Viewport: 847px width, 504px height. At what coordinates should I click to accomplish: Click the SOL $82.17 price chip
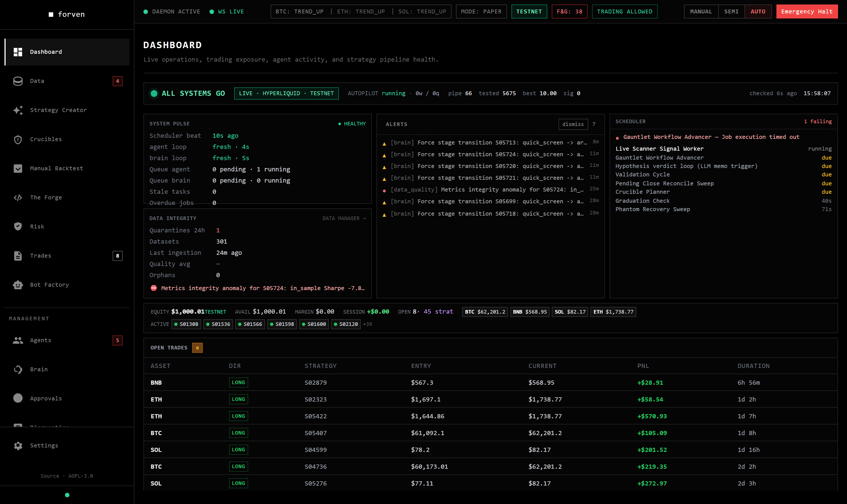pyautogui.click(x=570, y=312)
